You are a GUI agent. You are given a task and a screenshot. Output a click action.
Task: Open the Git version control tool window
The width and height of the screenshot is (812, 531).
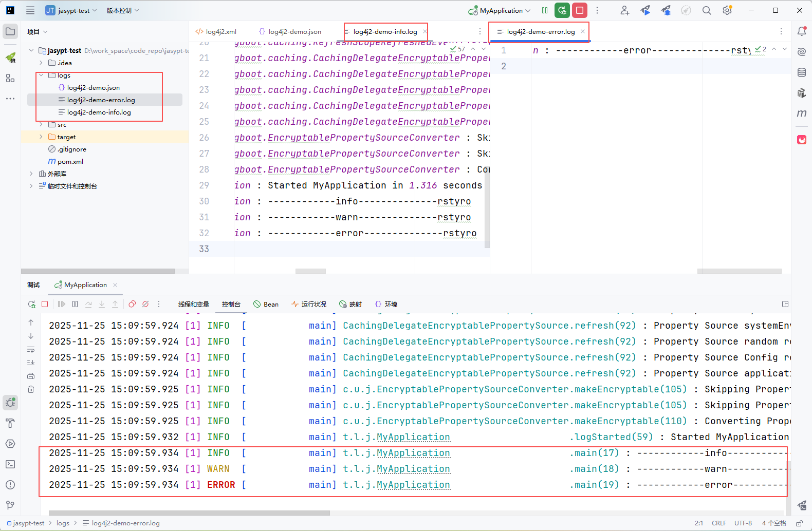click(x=10, y=505)
